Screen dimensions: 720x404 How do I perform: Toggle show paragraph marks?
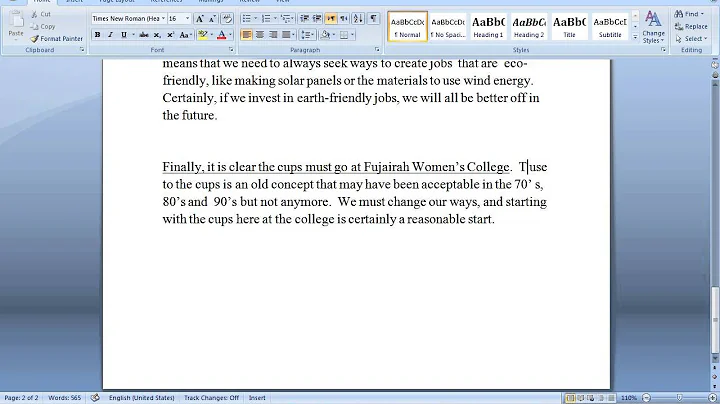373,18
